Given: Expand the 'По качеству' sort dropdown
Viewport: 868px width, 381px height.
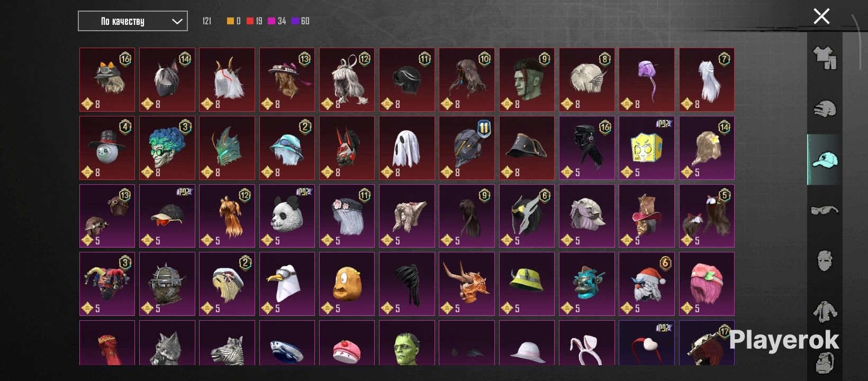Looking at the screenshot, I should (x=133, y=21).
